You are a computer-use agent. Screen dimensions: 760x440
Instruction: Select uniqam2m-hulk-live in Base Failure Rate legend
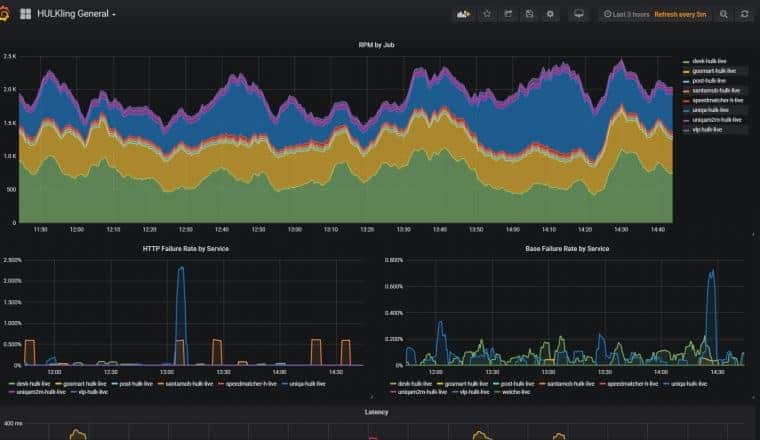[x=422, y=392]
